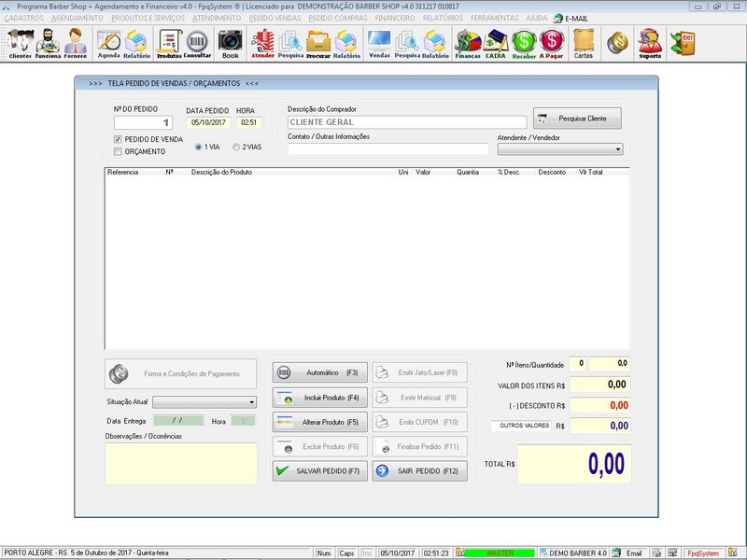Open the Produtos toolbar icon
Viewport: 747px width, 560px height.
pos(169,43)
